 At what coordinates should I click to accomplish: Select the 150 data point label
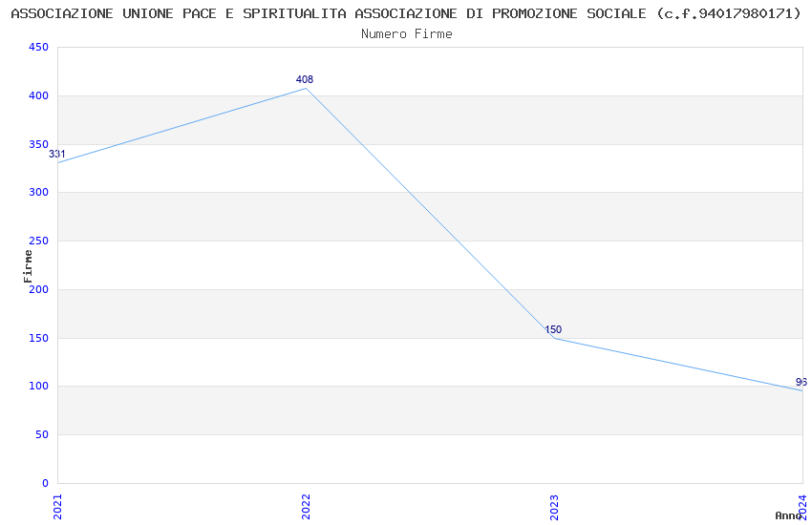[553, 330]
